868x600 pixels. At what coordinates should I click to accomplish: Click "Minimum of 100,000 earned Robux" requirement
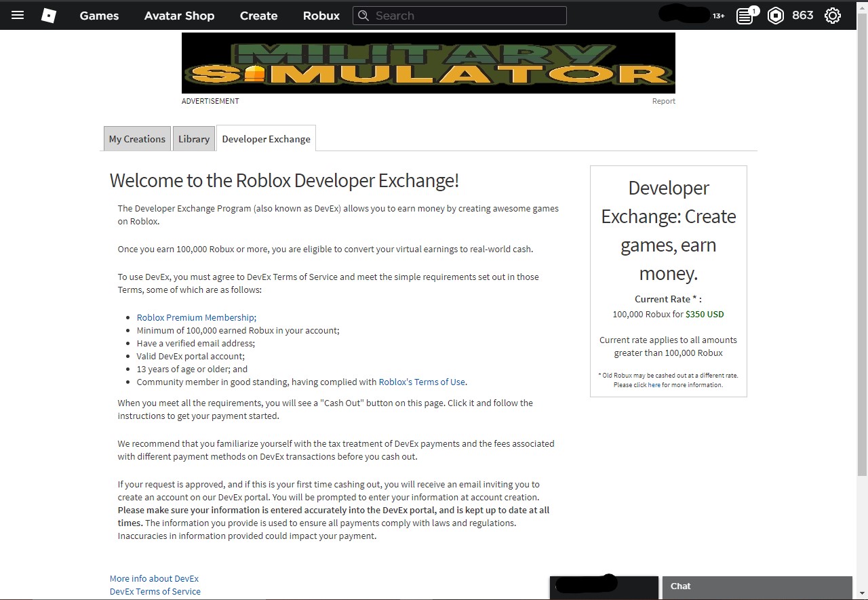click(238, 330)
